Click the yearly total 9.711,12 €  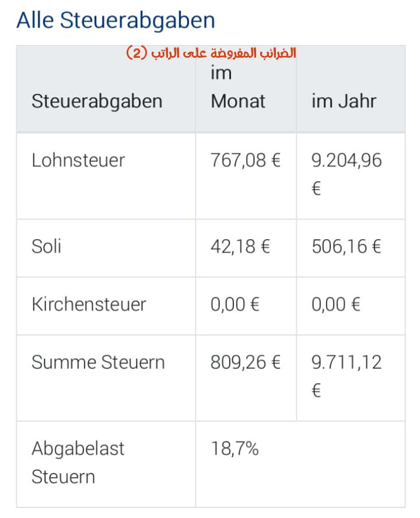coord(346,376)
